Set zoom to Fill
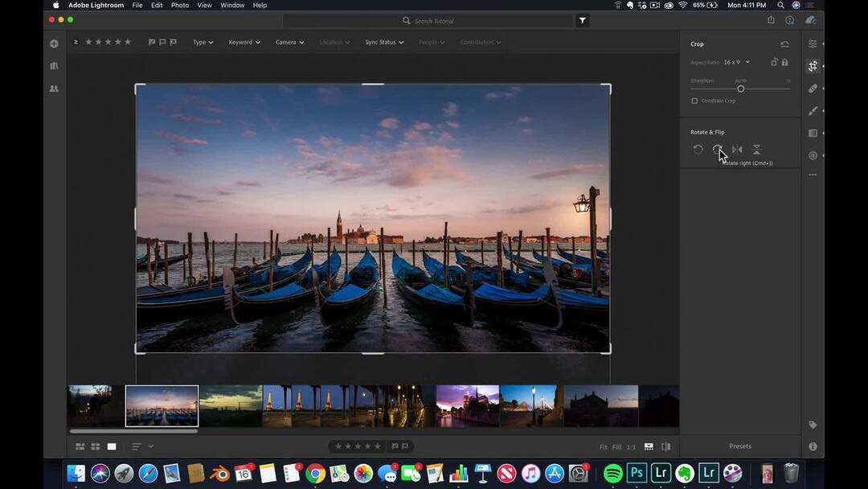Viewport: 868px width, 489px height. pos(616,447)
